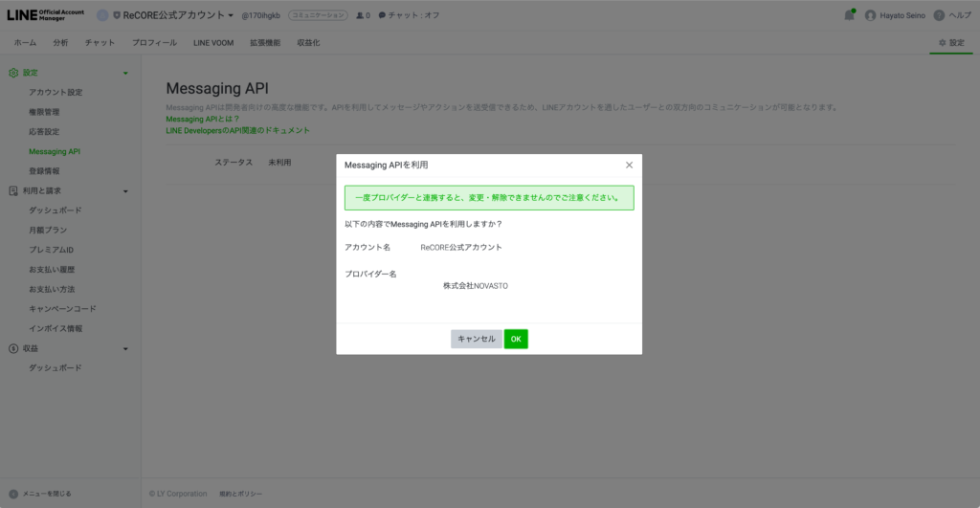Open ダッシュボード under 利用と請求

(55, 210)
